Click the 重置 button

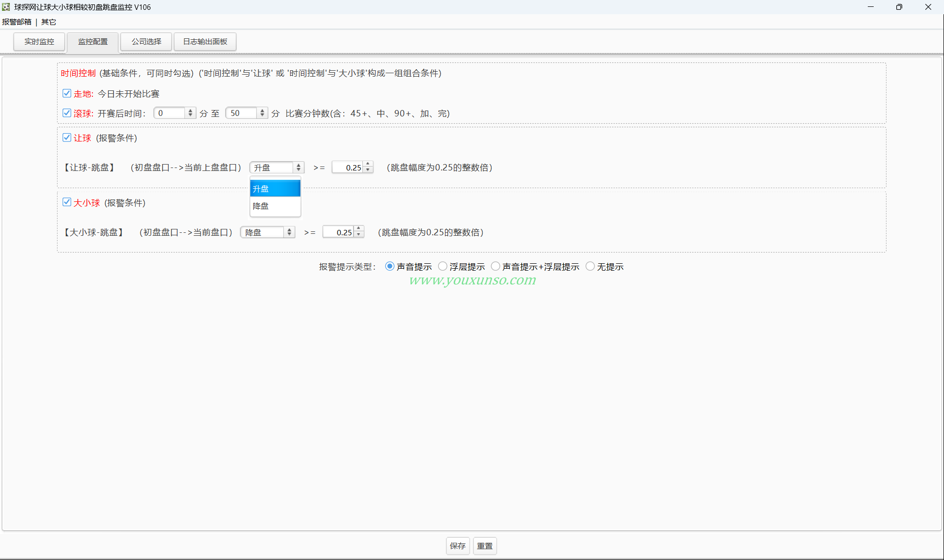(485, 546)
